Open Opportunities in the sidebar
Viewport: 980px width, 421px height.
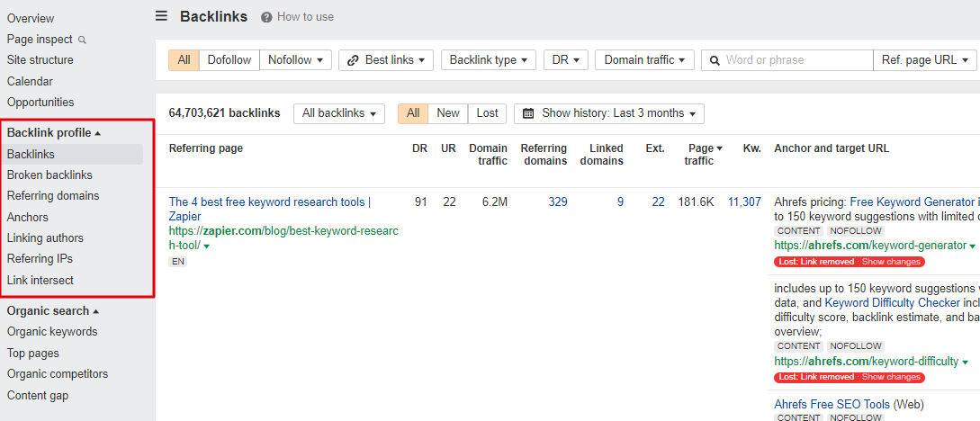coord(40,102)
